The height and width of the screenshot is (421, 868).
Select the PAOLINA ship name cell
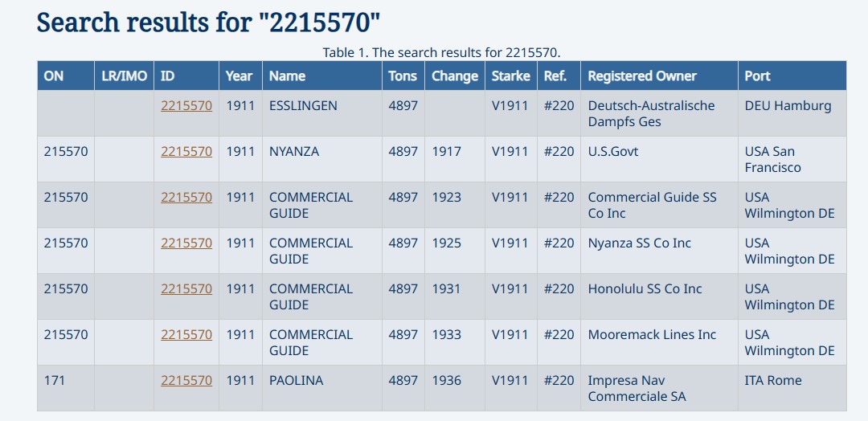296,381
